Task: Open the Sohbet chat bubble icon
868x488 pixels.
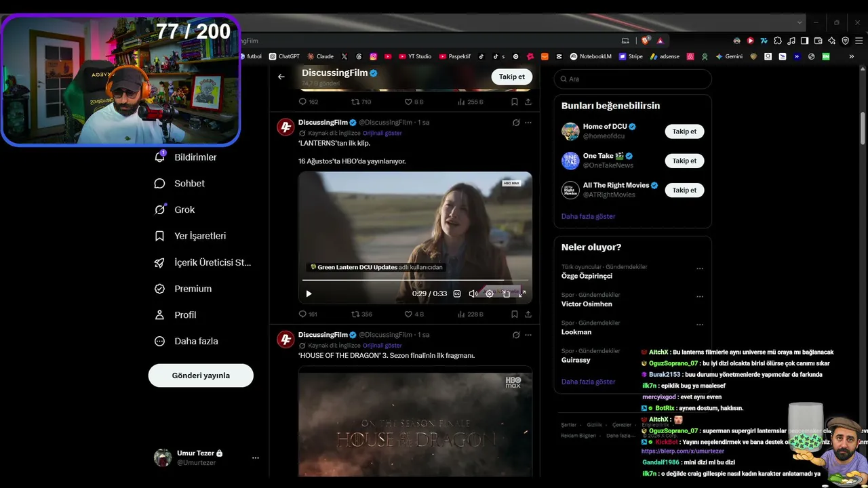Action: click(x=160, y=183)
